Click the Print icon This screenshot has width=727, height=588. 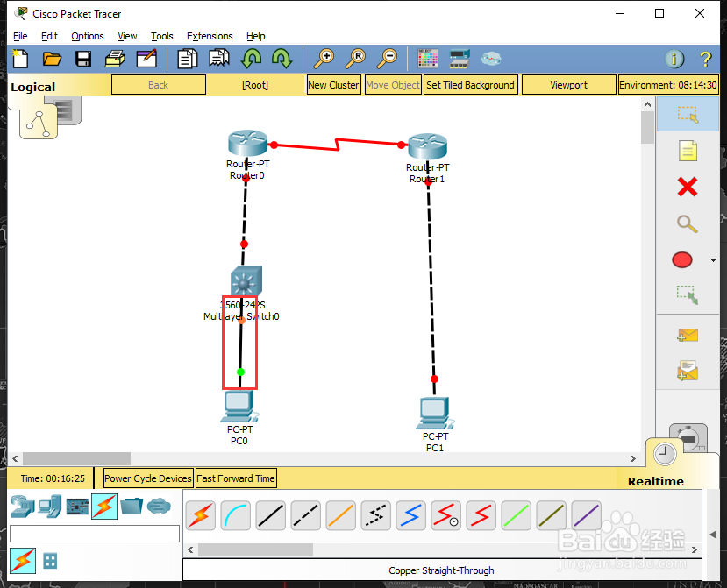[115, 59]
